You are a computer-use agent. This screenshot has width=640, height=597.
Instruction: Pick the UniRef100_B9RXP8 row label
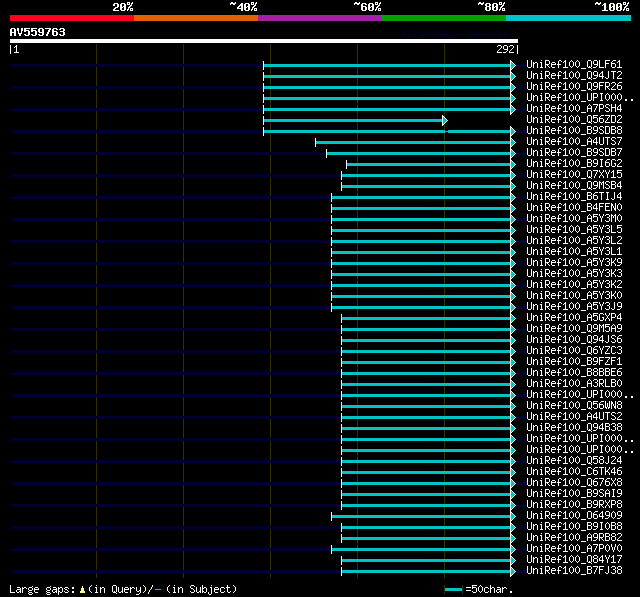tap(574, 505)
